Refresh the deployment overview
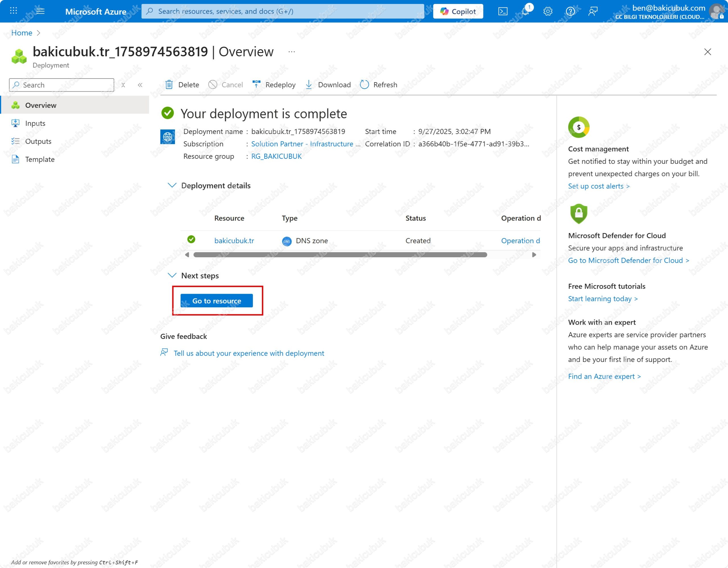The height and width of the screenshot is (568, 728). pos(379,85)
